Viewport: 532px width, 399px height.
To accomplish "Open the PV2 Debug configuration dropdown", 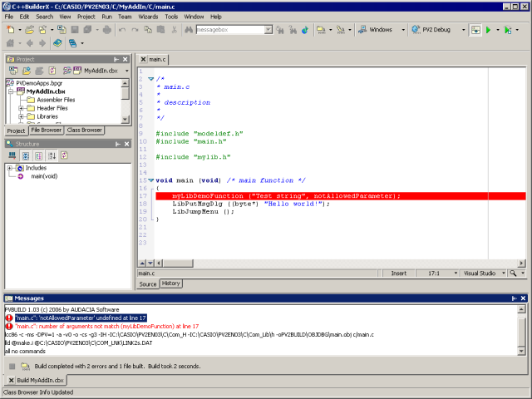I will (x=463, y=30).
